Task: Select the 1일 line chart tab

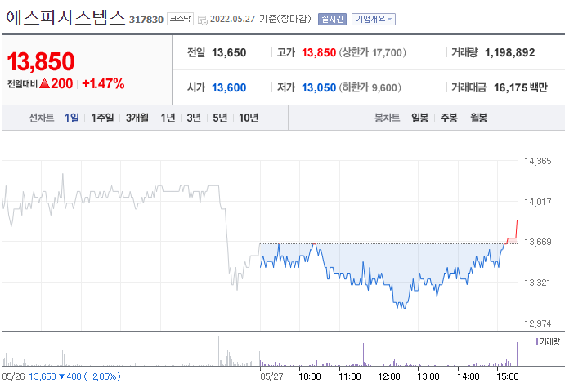Action: click(72, 118)
